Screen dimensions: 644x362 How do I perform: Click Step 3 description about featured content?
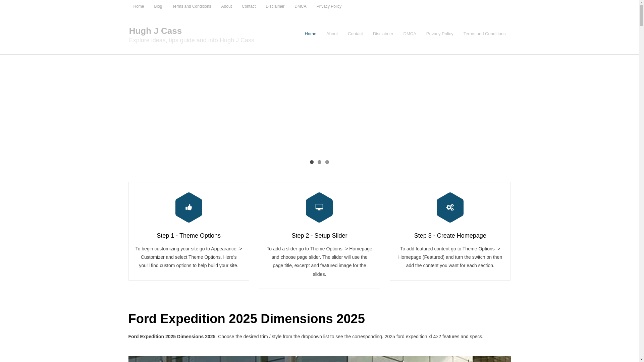pos(450,257)
